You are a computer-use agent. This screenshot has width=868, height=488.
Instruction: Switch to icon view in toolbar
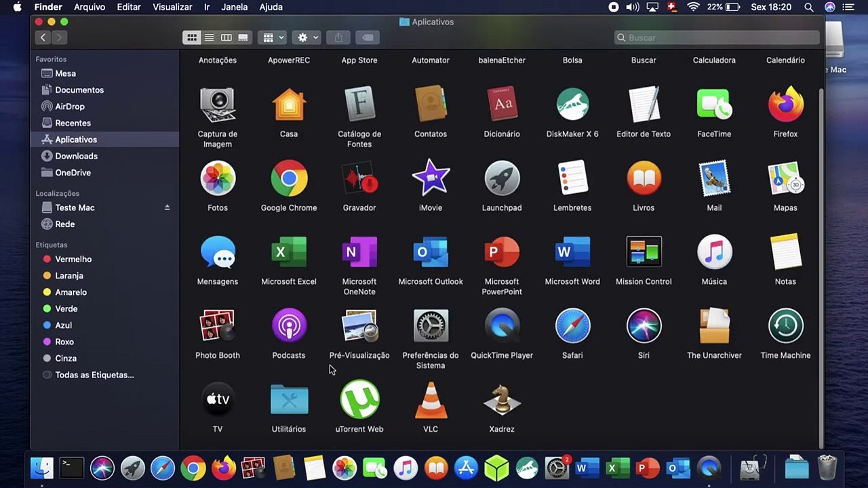[192, 37]
